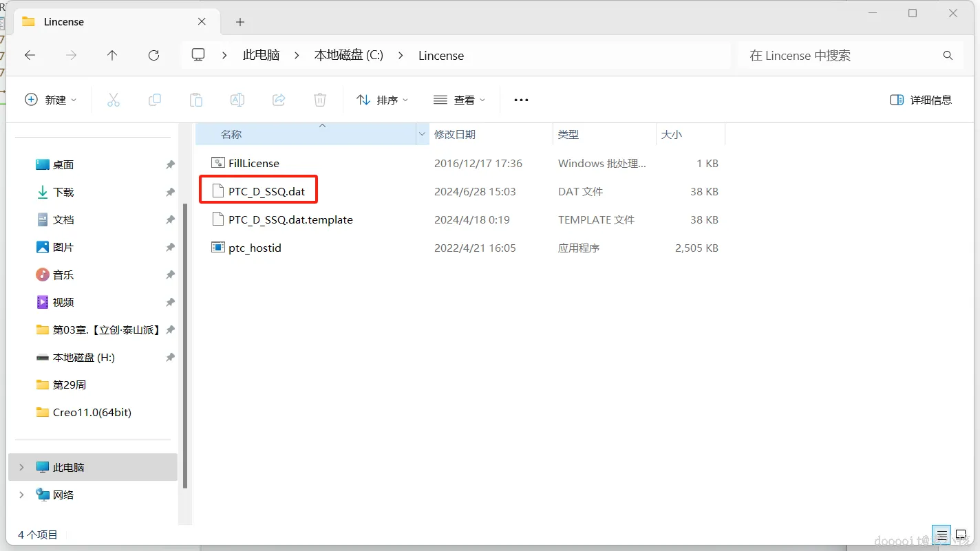The height and width of the screenshot is (551, 980).
Task: Open 音乐 in the navigation pane
Action: [x=63, y=275]
